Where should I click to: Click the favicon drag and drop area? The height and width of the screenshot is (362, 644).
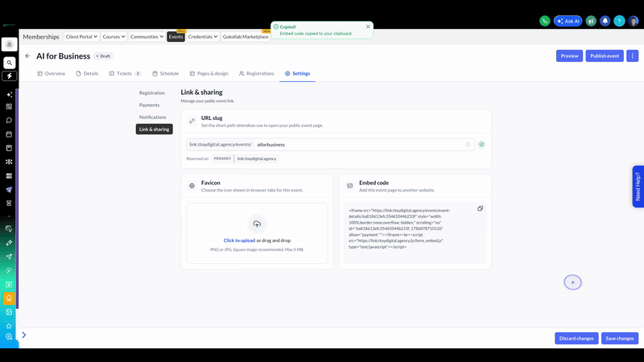257,233
